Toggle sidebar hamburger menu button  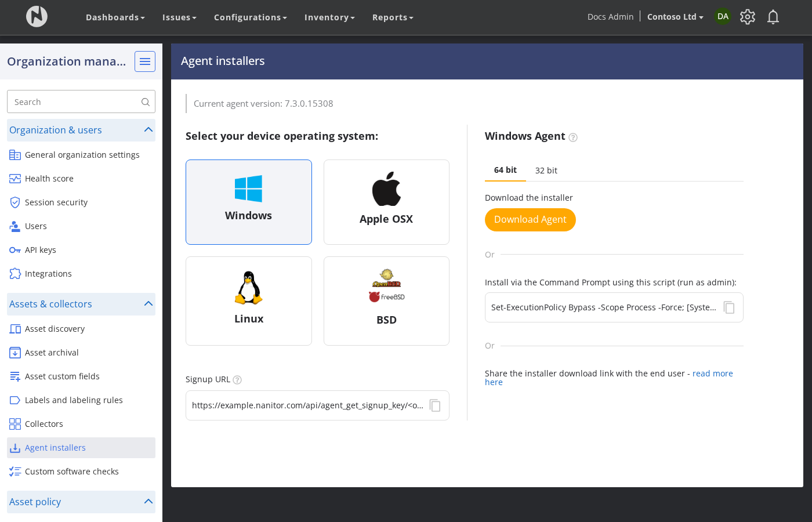coord(145,61)
